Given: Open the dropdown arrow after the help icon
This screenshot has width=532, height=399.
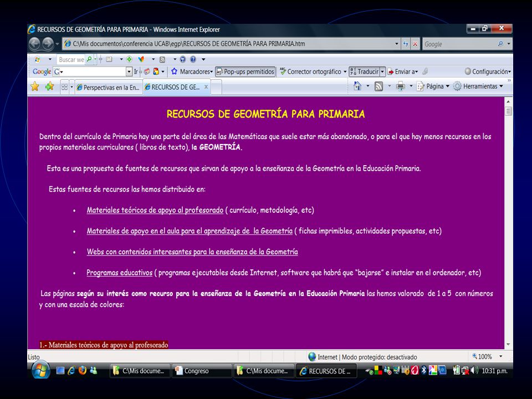Looking at the screenshot, I should coord(203,59).
